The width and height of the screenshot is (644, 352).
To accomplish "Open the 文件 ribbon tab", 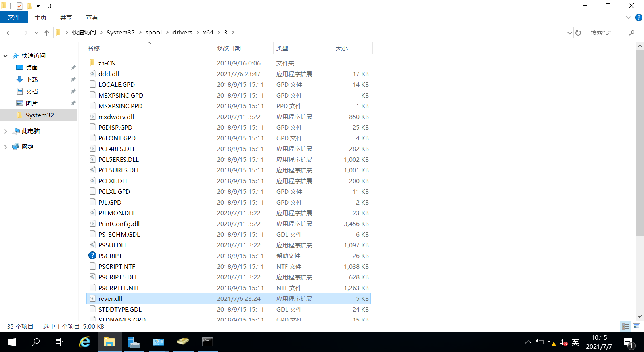I will [14, 17].
